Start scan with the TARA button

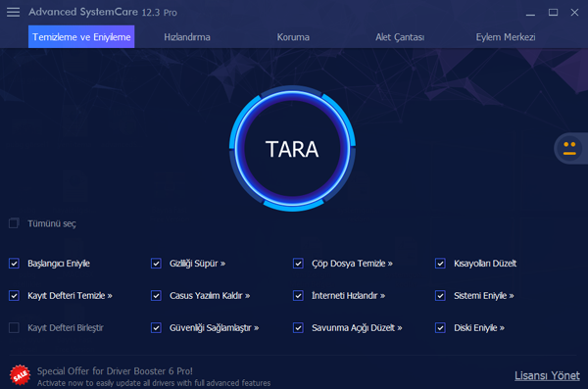click(x=292, y=149)
